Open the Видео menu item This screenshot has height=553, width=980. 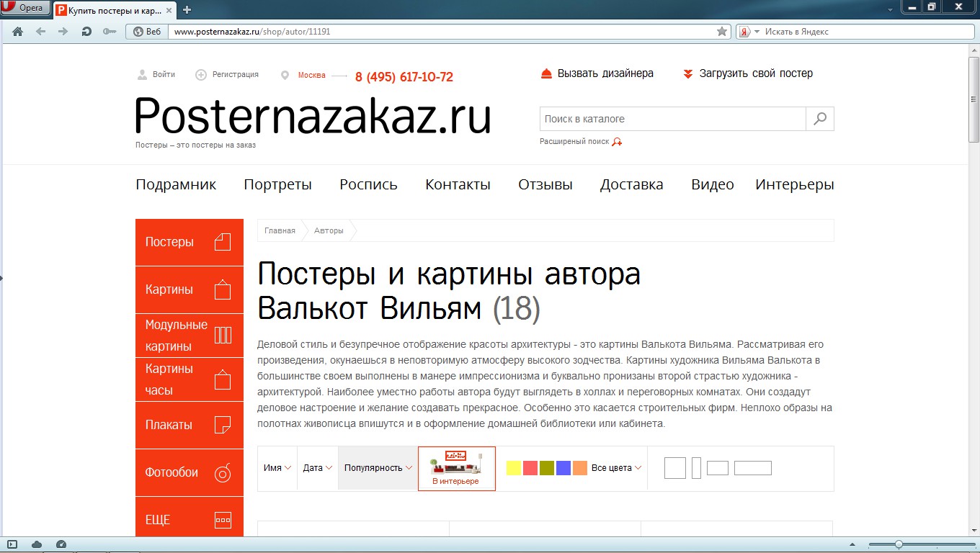[712, 184]
